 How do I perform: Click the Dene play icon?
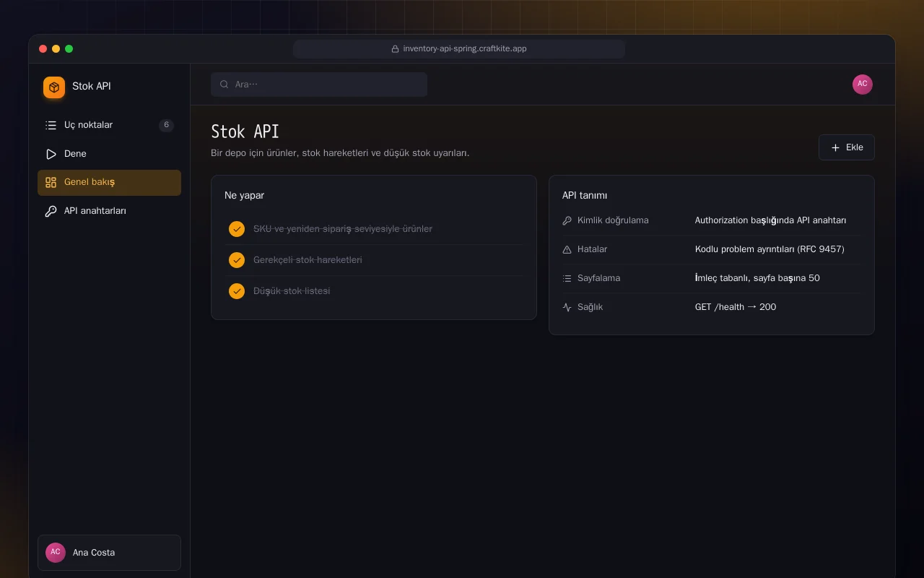point(51,154)
